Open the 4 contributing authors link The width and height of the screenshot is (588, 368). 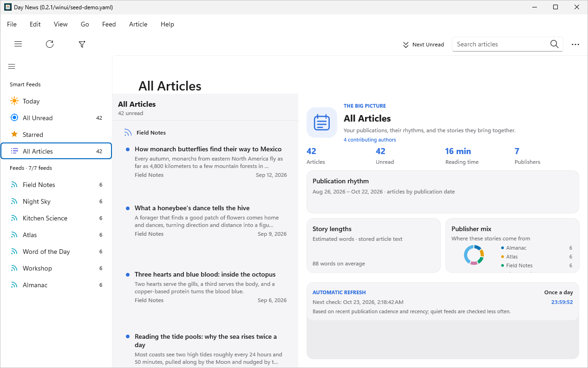click(370, 140)
